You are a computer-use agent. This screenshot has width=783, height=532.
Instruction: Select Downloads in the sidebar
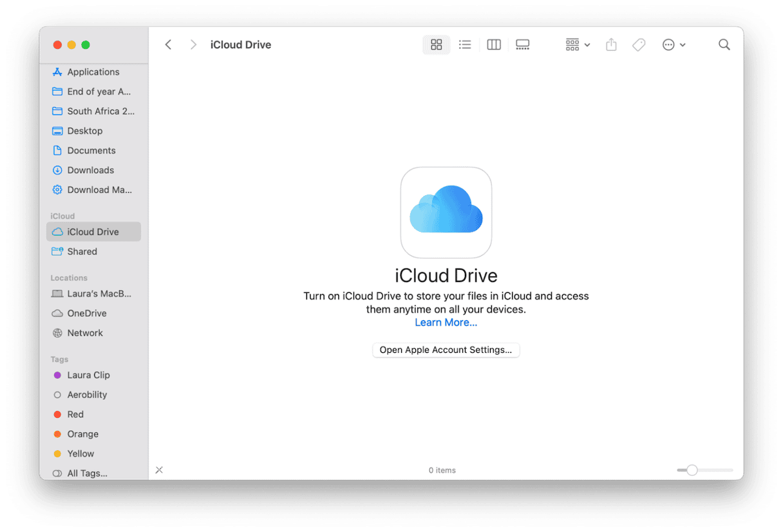click(90, 170)
